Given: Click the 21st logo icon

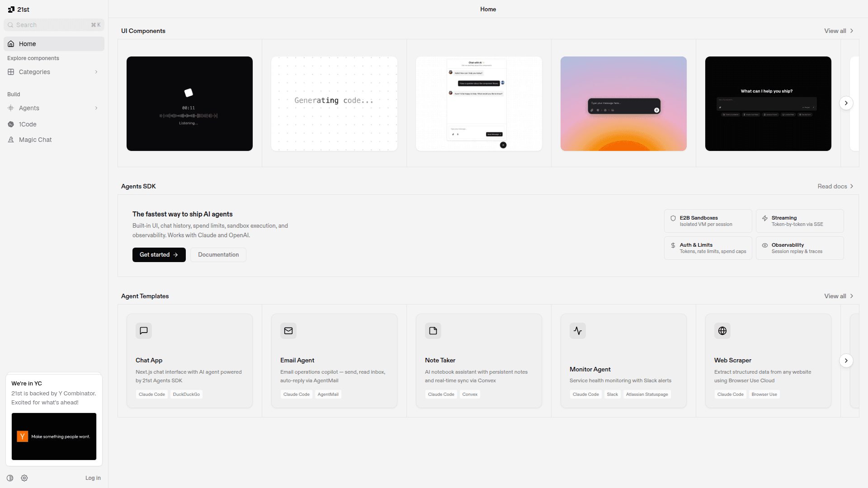Looking at the screenshot, I should pos(11,9).
